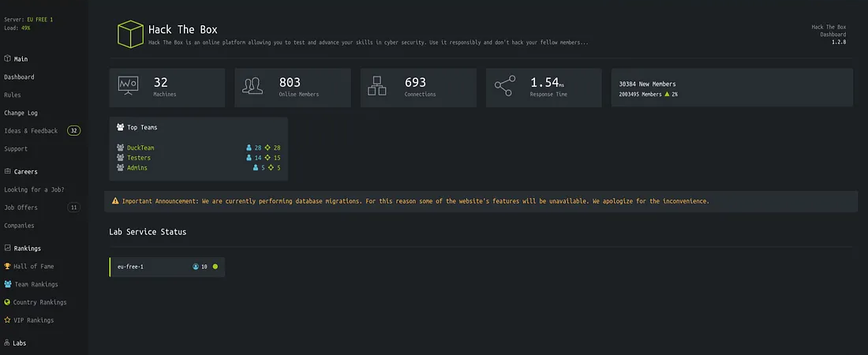Click the warning icon in the announcement

point(115,201)
